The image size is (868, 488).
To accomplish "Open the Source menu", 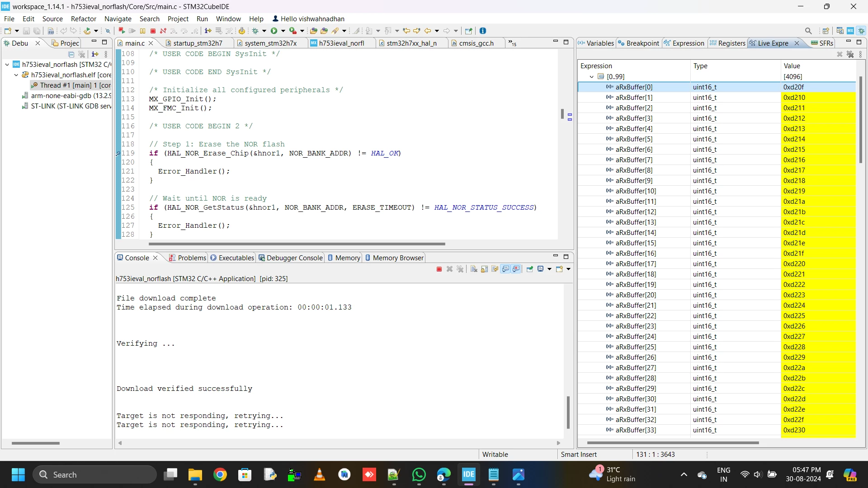I will (52, 19).
